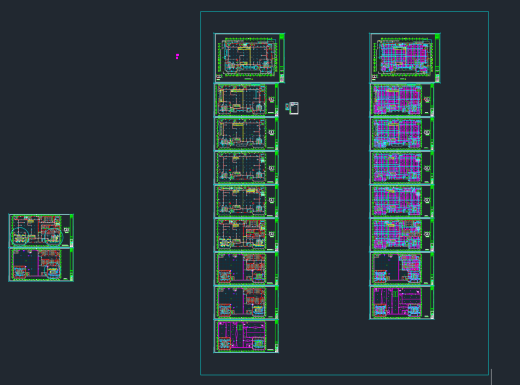Select bottom magenta sheet in the left column

tap(246, 336)
